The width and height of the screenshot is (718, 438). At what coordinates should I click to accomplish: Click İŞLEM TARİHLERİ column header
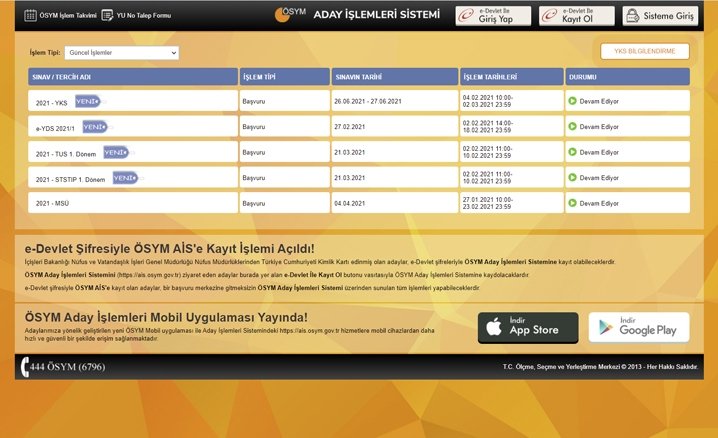click(511, 77)
